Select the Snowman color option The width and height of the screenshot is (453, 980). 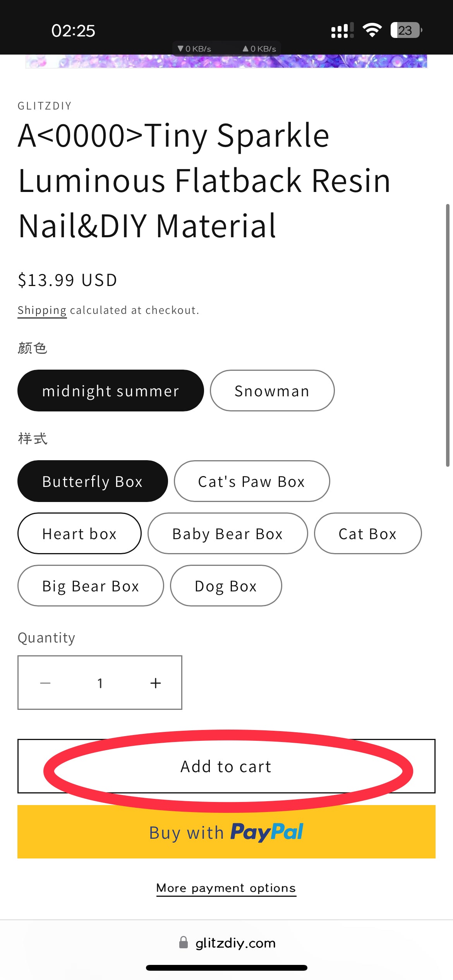pyautogui.click(x=272, y=391)
